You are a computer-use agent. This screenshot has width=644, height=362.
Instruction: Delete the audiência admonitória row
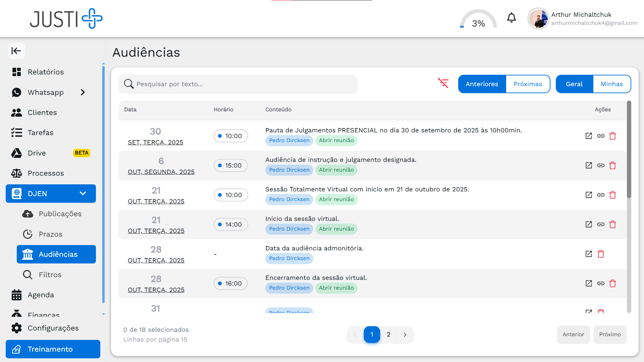601,254
